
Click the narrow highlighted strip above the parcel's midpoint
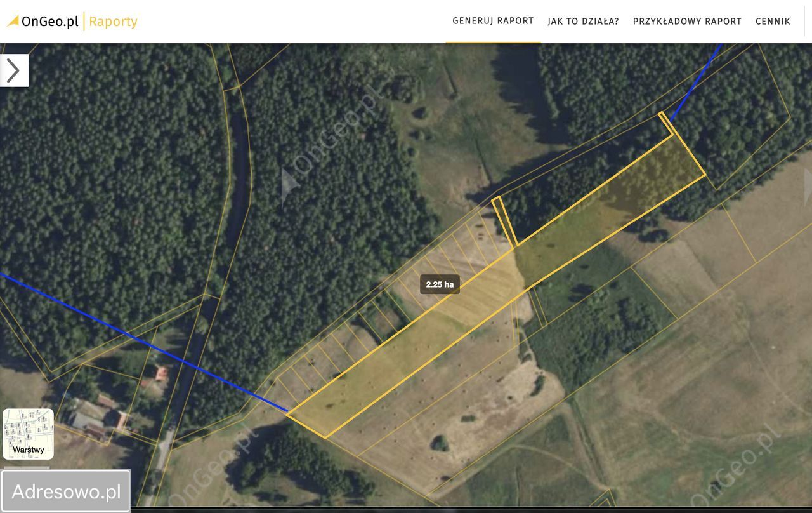505,221
